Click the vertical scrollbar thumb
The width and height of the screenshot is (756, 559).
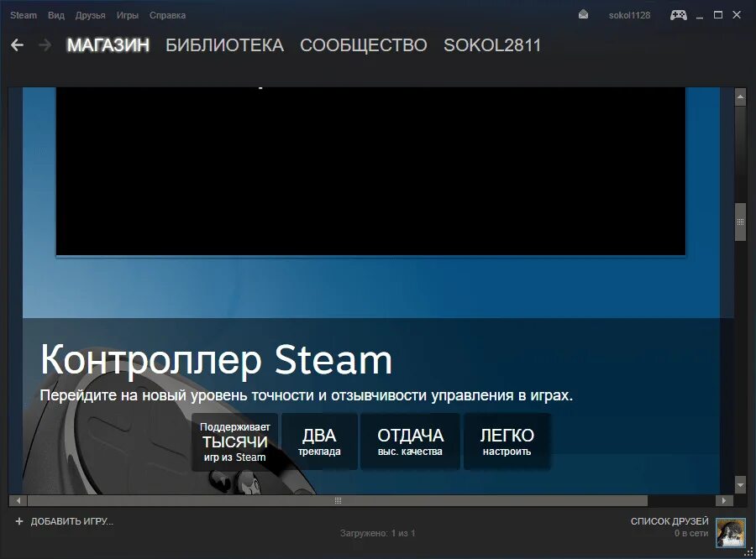tap(740, 222)
